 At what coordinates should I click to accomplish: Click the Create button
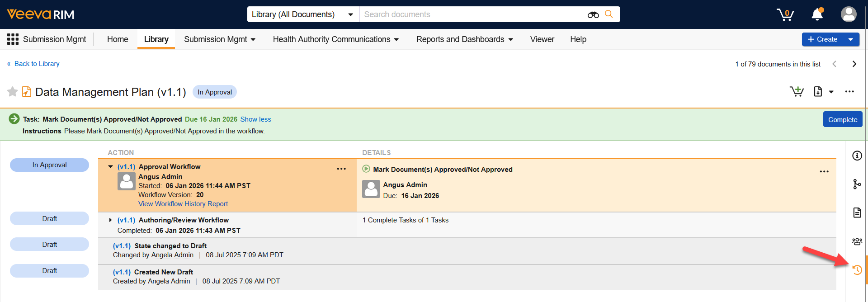[x=822, y=39]
